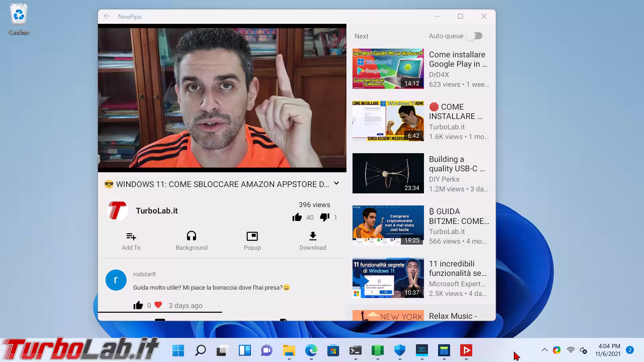Open Microsoft Edge from taskbar
644x362 pixels.
pos(311,351)
